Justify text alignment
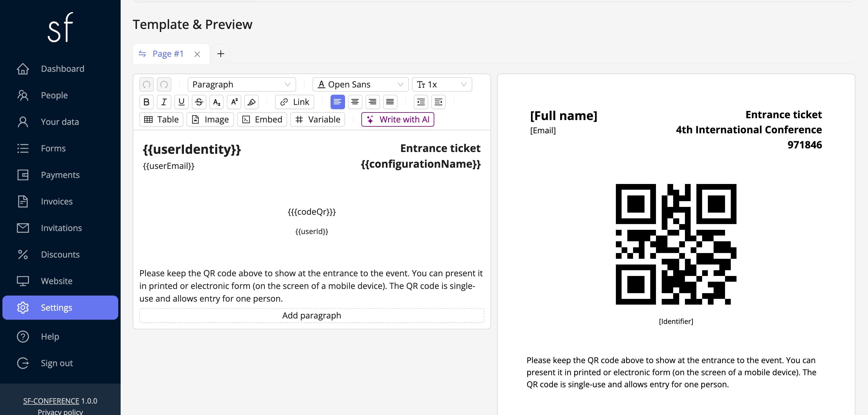 click(390, 102)
